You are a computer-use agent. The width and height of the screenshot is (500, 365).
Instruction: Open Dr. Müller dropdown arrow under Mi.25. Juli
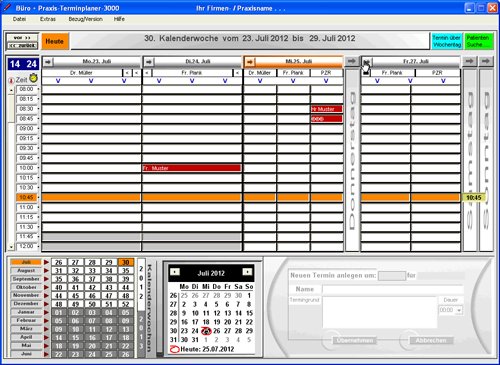click(x=260, y=81)
